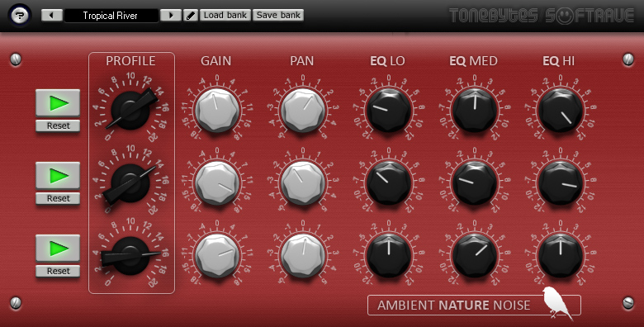The width and height of the screenshot is (644, 327).
Task: Click the AMBIENT NATURE NOISE label
Action: tap(454, 306)
